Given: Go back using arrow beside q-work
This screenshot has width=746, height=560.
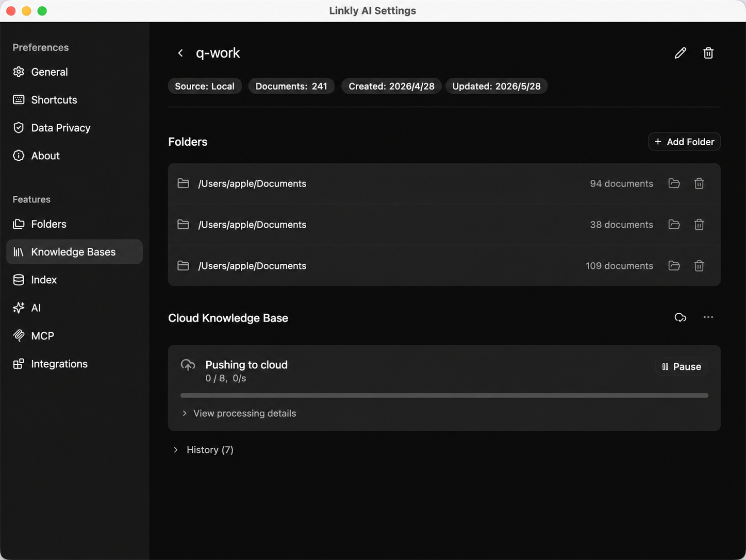Looking at the screenshot, I should (x=180, y=53).
